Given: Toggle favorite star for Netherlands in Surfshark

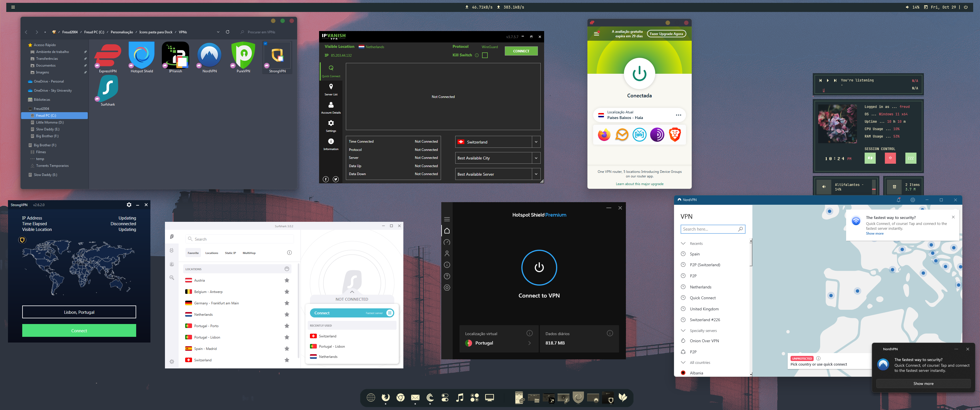Looking at the screenshot, I should (x=287, y=315).
